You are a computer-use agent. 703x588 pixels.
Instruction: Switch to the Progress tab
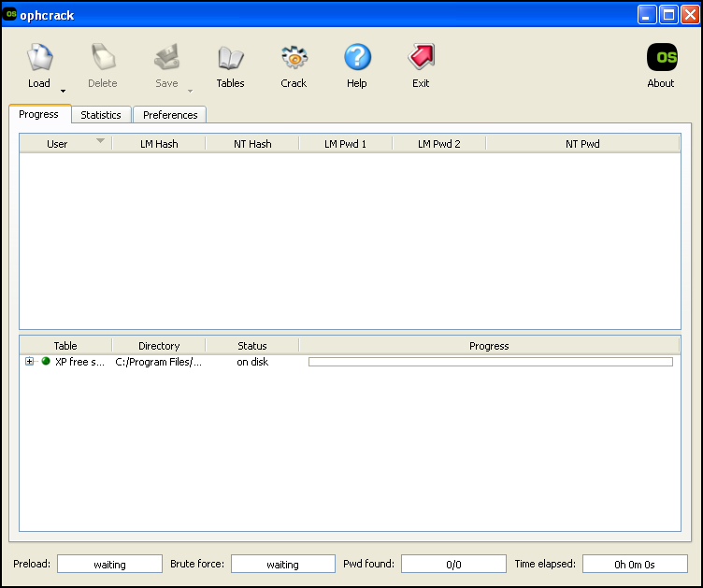click(39, 114)
